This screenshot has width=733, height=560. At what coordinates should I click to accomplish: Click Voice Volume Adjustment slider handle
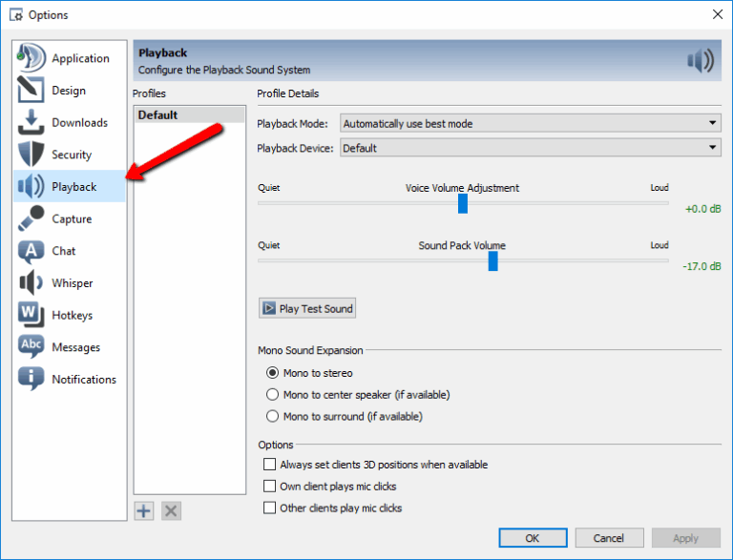pyautogui.click(x=463, y=204)
